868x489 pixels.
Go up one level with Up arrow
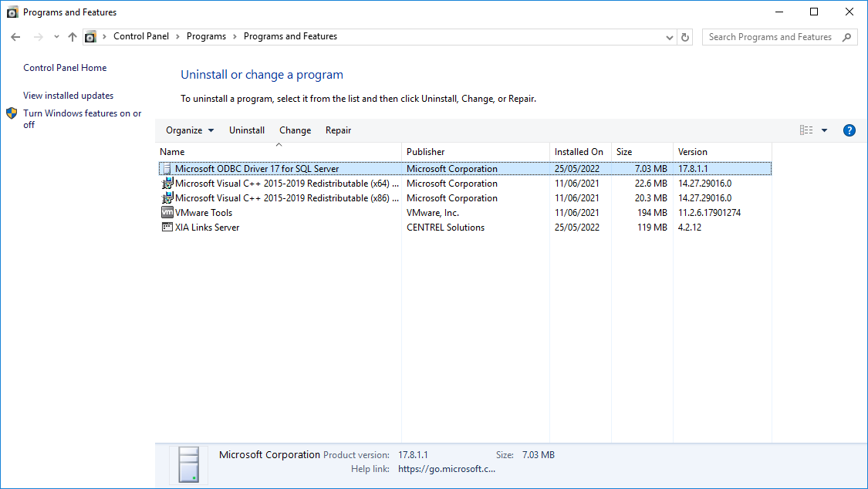click(73, 37)
